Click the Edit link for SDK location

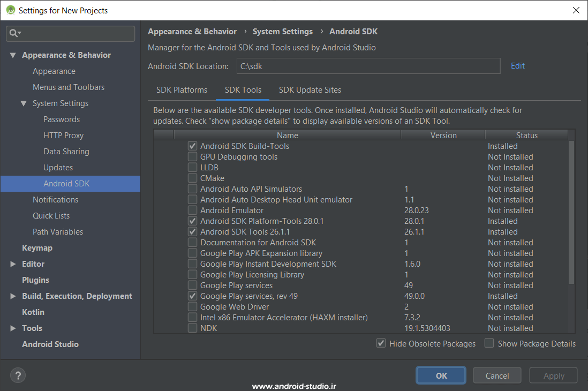pyautogui.click(x=518, y=66)
